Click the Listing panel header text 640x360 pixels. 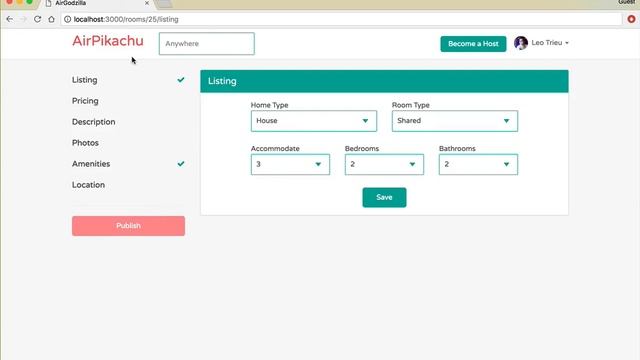222,81
